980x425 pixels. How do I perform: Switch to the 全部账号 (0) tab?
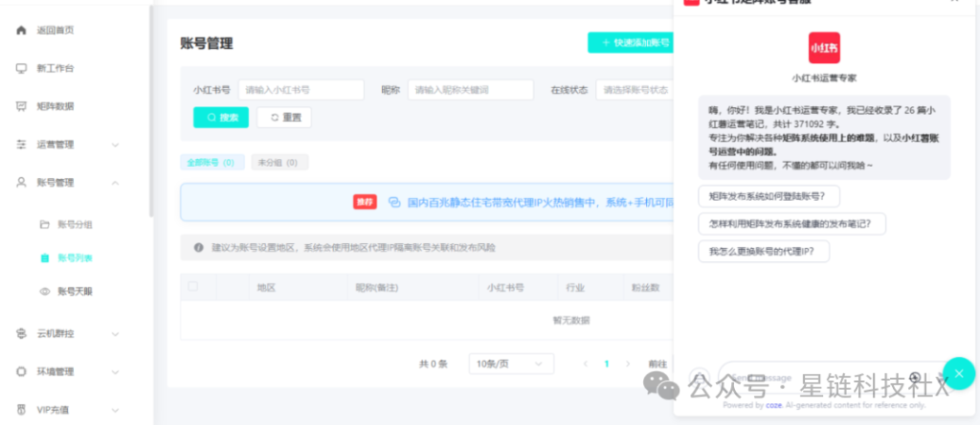click(212, 163)
